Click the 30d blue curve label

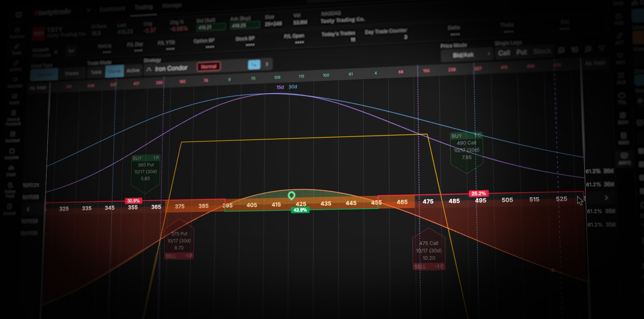tap(293, 87)
